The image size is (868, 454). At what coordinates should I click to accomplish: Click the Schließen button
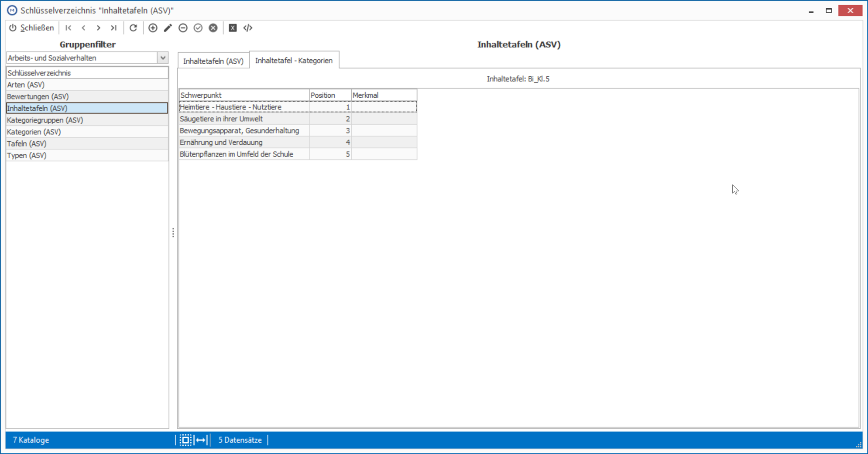[31, 28]
